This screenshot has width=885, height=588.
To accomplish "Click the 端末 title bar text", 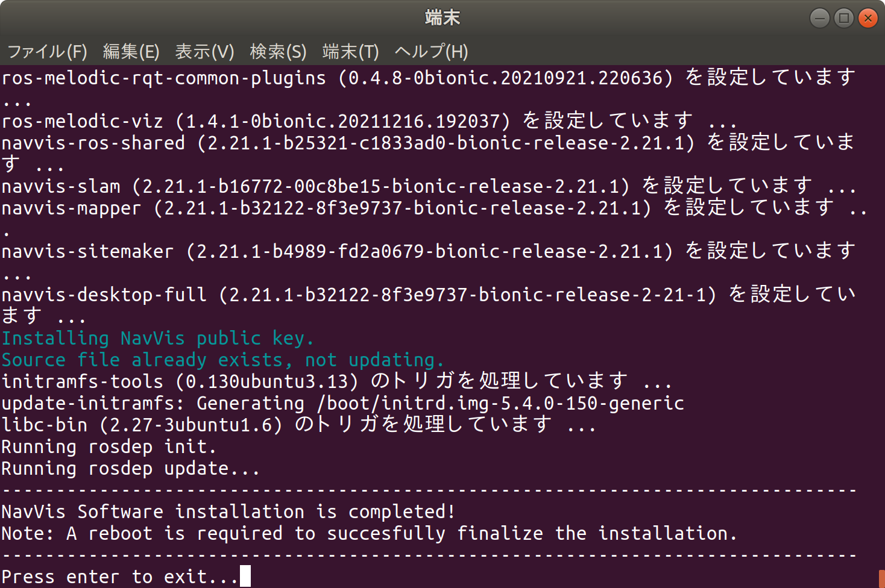I will pos(443,17).
